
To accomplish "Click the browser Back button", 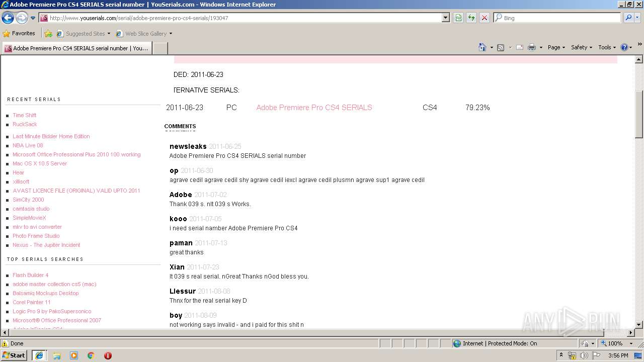I will pyautogui.click(x=8, y=18).
